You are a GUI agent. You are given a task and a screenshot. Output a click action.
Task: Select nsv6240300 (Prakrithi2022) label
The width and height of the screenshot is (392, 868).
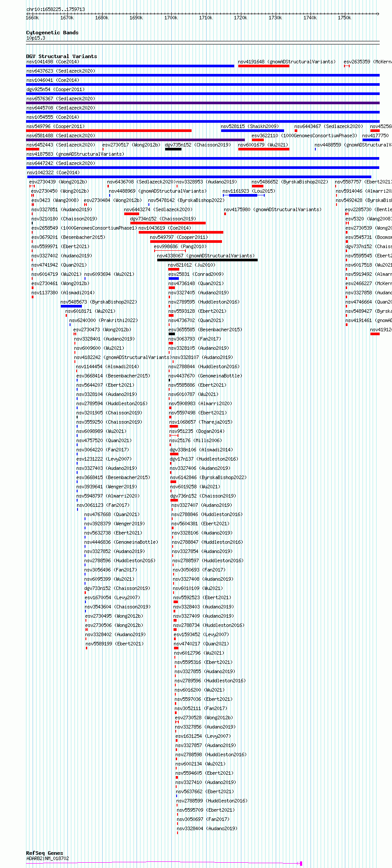(104, 320)
